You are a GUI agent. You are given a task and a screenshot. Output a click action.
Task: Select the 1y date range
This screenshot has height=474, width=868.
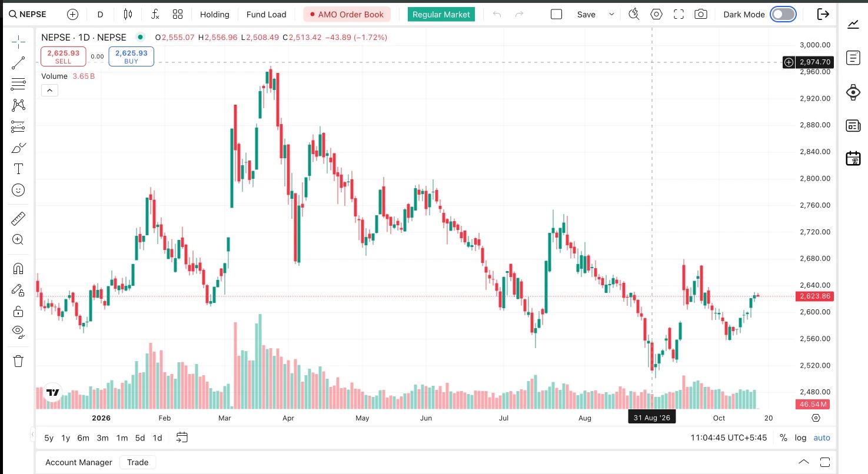(x=66, y=438)
